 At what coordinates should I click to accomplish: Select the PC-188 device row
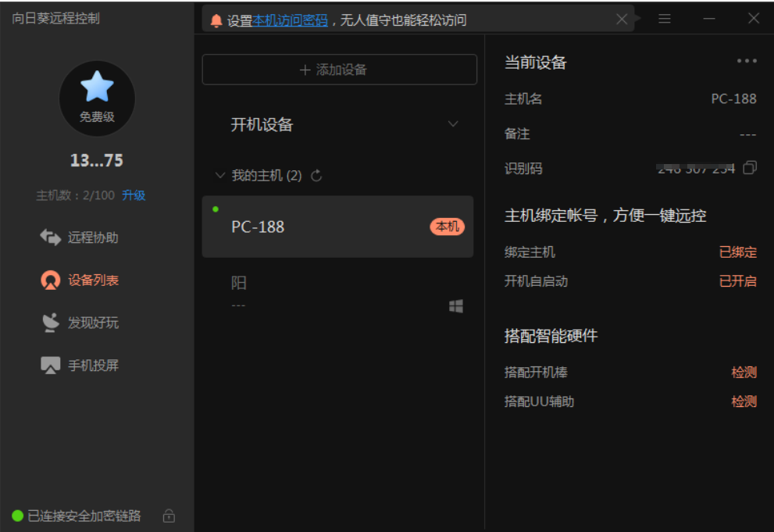click(337, 227)
